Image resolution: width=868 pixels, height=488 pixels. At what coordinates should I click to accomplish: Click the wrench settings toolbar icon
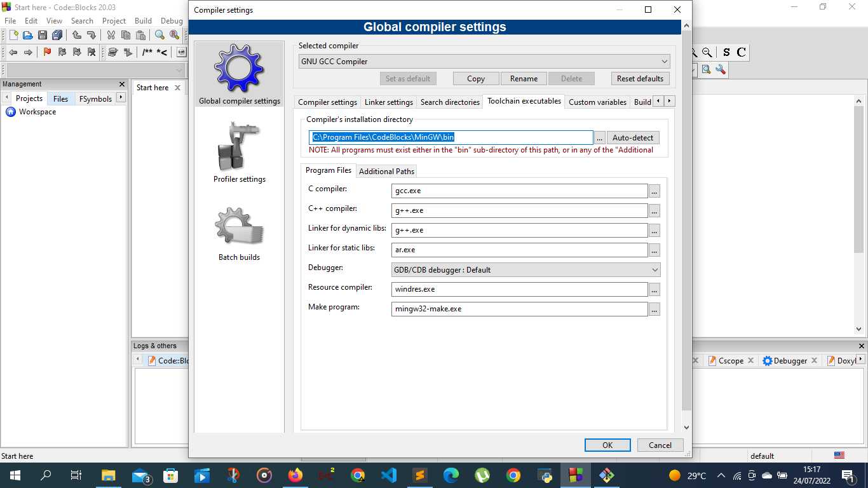[721, 69]
